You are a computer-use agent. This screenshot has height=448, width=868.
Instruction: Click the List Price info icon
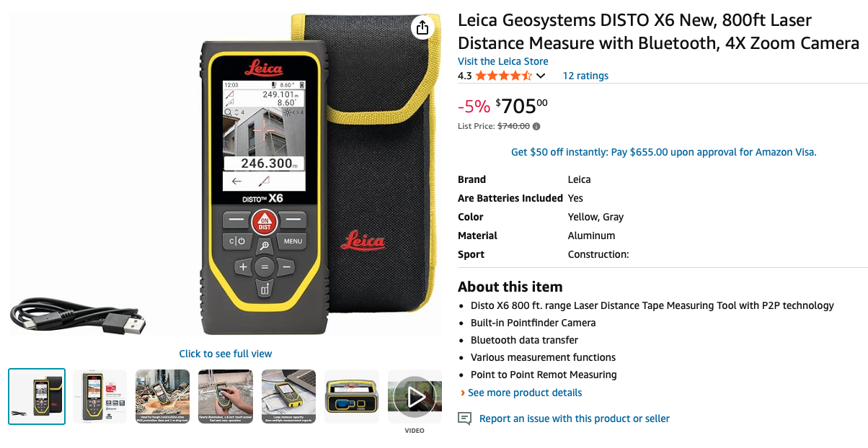536,126
